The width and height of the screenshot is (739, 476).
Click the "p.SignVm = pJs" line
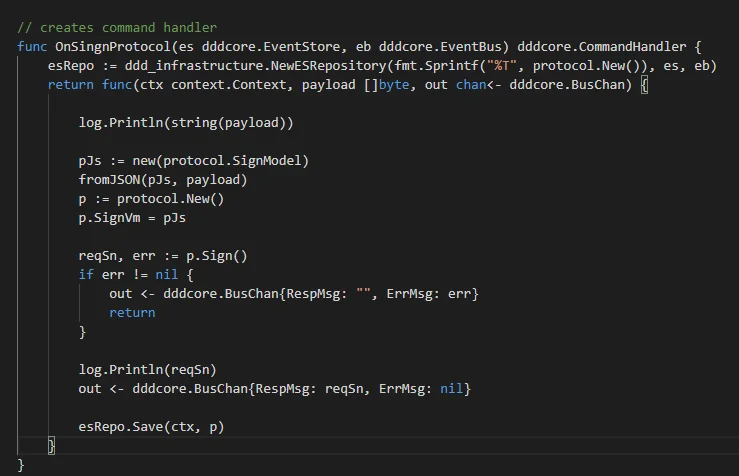tap(132, 218)
